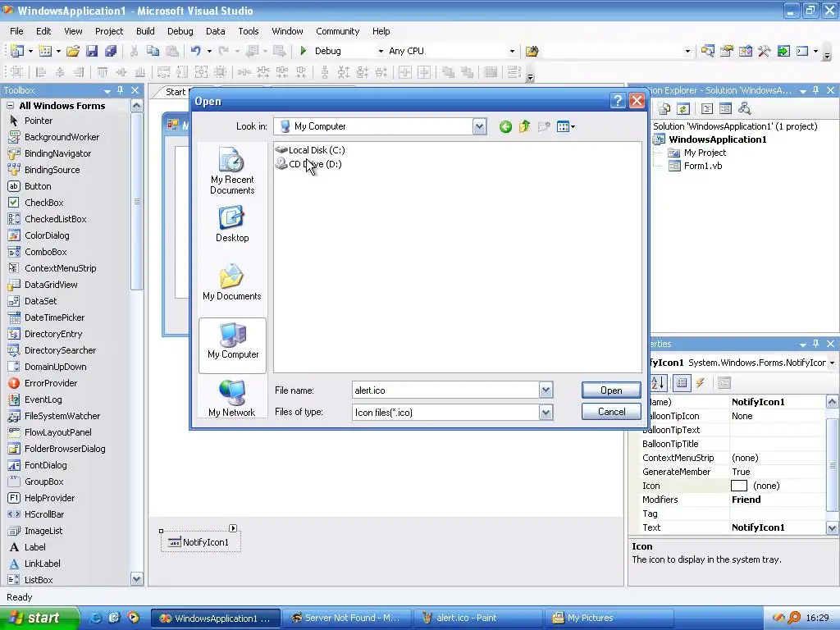Viewport: 840px width, 630px height.
Task: Click the Save All toolbar icon
Action: (111, 51)
